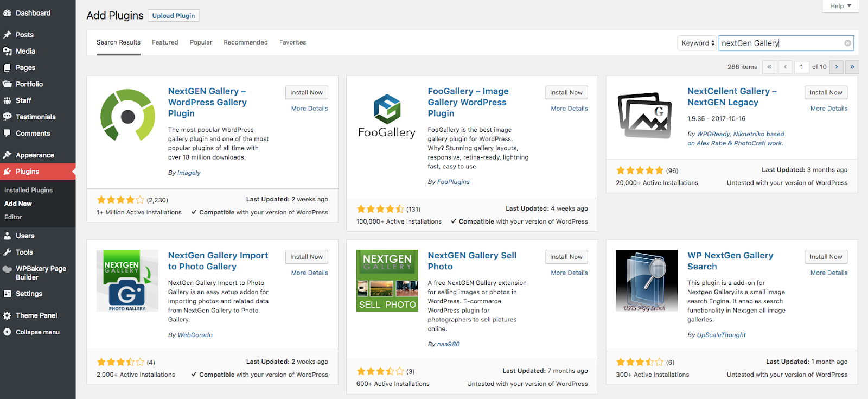868x399 pixels.
Task: Click the Upload Plugin button
Action: pyautogui.click(x=174, y=16)
